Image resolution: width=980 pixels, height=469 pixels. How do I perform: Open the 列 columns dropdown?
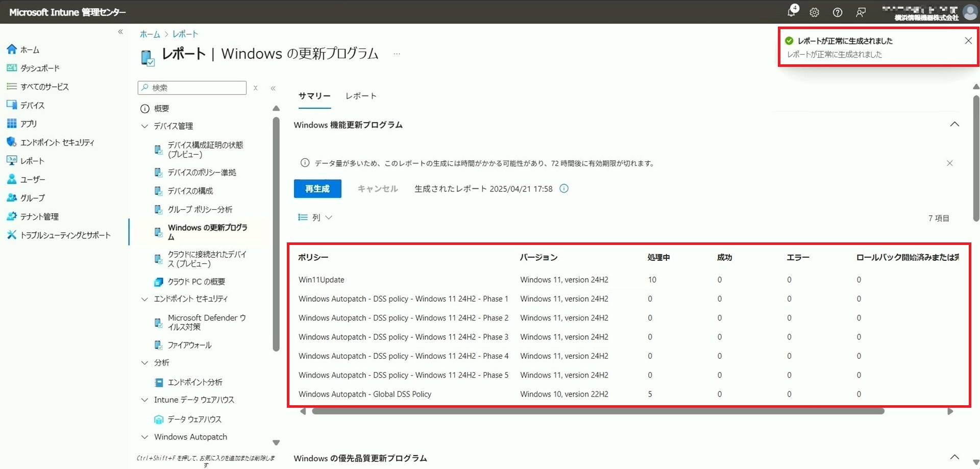click(x=315, y=217)
